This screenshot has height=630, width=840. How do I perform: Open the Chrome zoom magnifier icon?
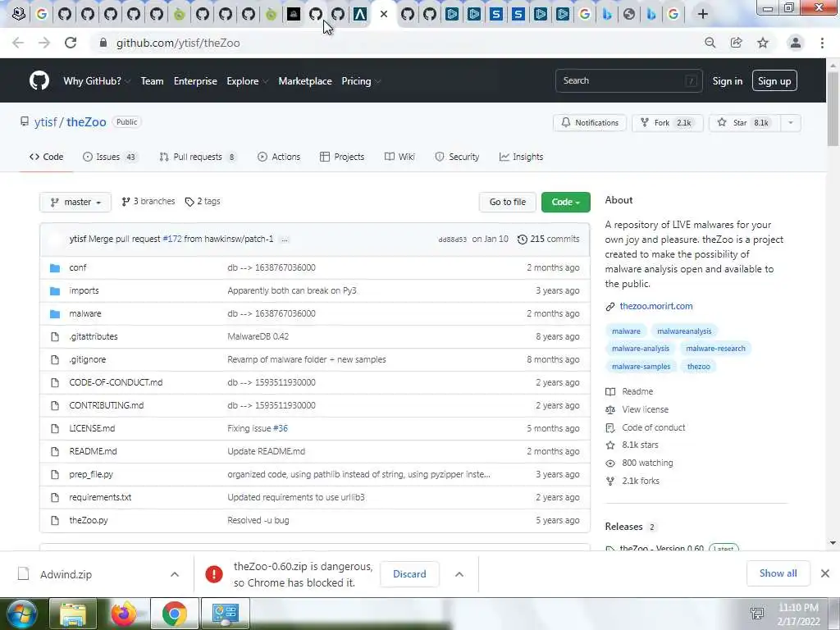(x=710, y=43)
